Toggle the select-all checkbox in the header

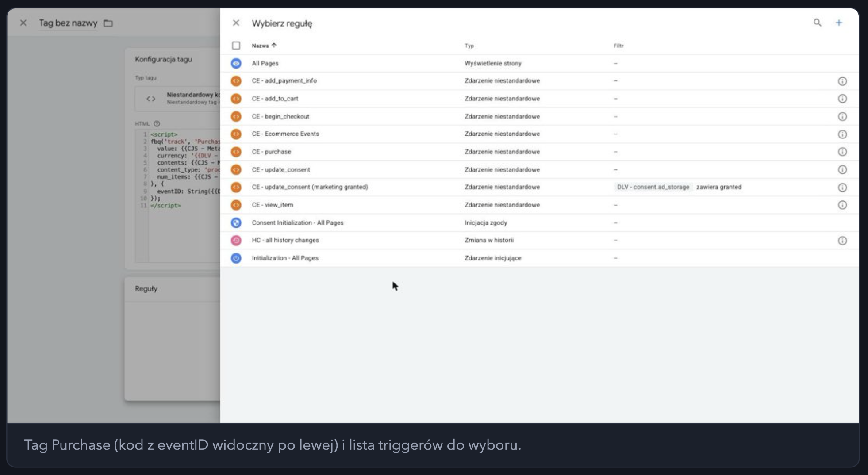coord(236,46)
